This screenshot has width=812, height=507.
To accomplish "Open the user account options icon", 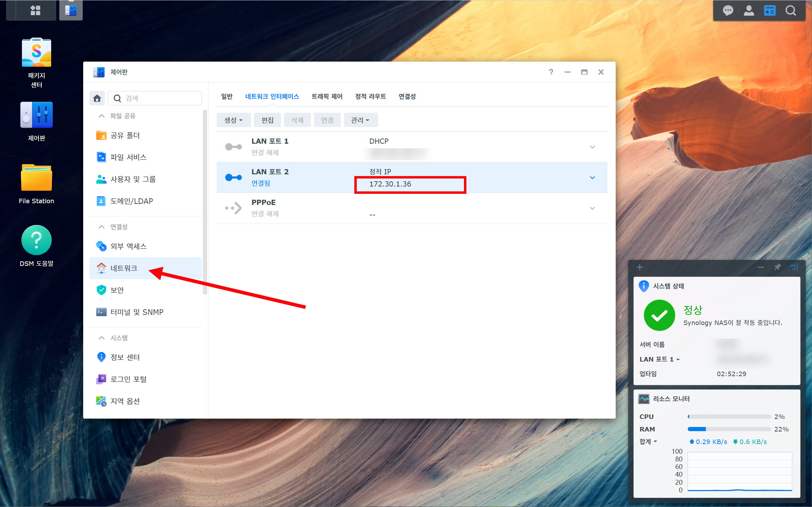I will click(x=748, y=11).
